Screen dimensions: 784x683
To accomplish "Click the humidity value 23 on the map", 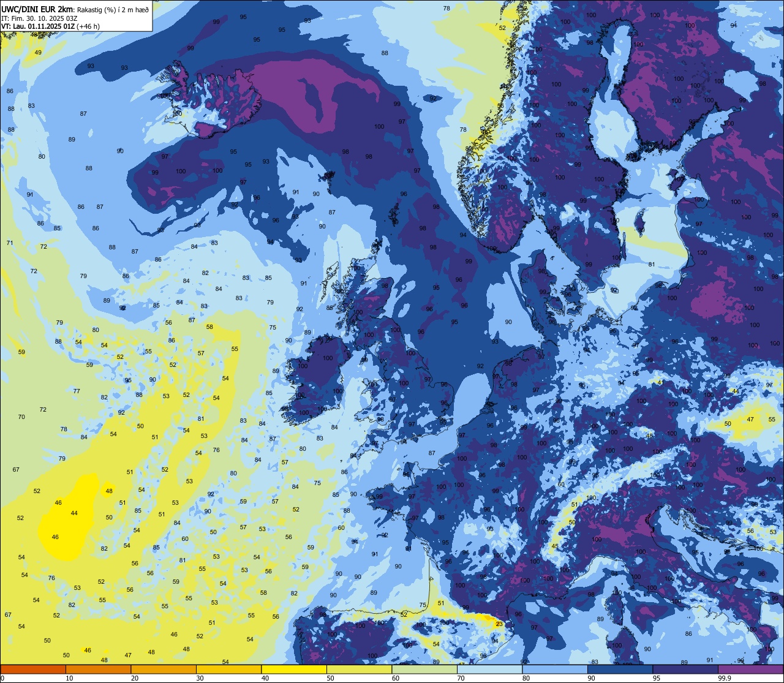I will click(x=499, y=624).
